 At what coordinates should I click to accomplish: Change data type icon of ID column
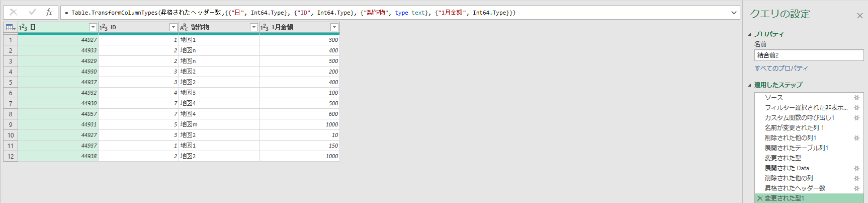tap(103, 27)
